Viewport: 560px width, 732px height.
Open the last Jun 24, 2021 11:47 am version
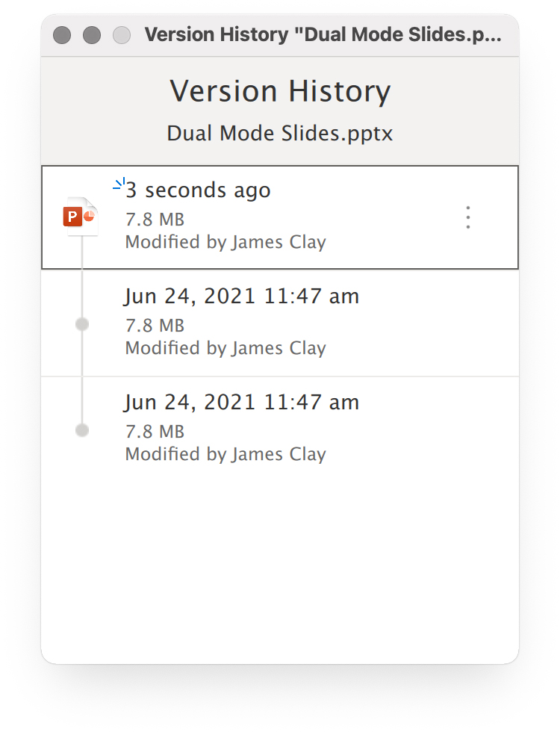coord(280,429)
